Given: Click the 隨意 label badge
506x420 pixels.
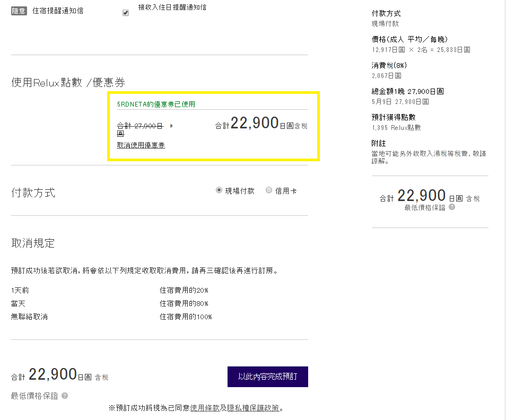Looking at the screenshot, I should coord(19,11).
